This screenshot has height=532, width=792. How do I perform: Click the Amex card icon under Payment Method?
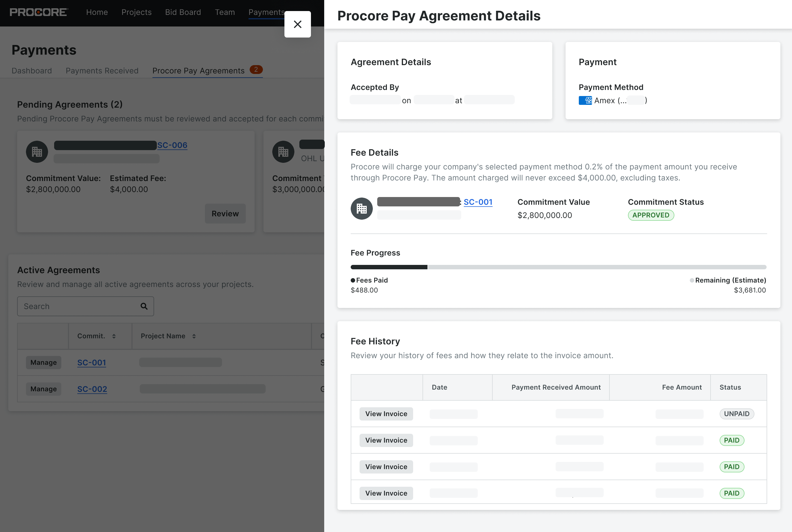[x=585, y=100]
